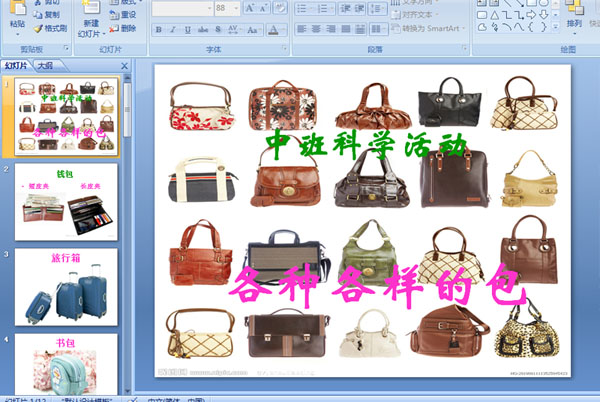Click Convert to SmartArt button

(x=426, y=28)
